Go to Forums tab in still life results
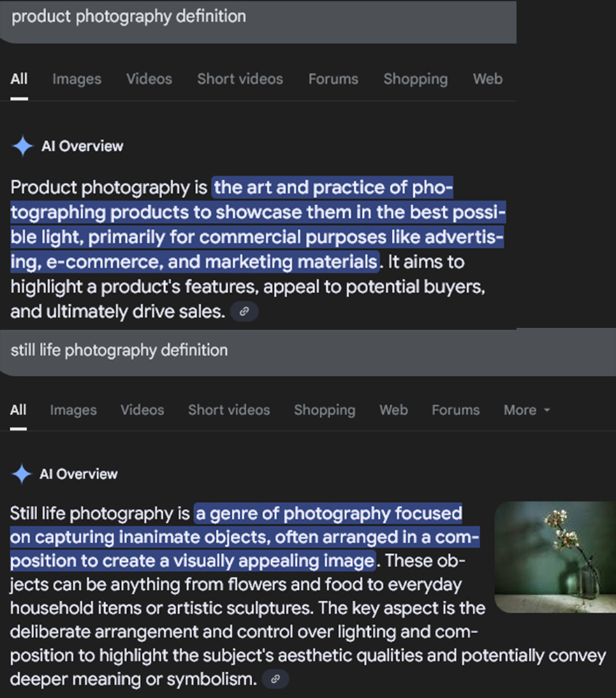The height and width of the screenshot is (698, 616). (455, 410)
